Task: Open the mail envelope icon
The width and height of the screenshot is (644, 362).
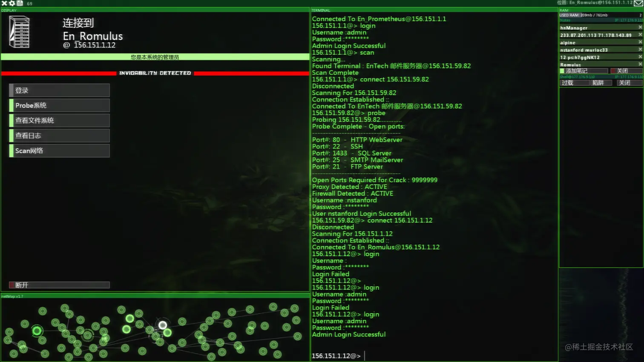Action: click(638, 3)
